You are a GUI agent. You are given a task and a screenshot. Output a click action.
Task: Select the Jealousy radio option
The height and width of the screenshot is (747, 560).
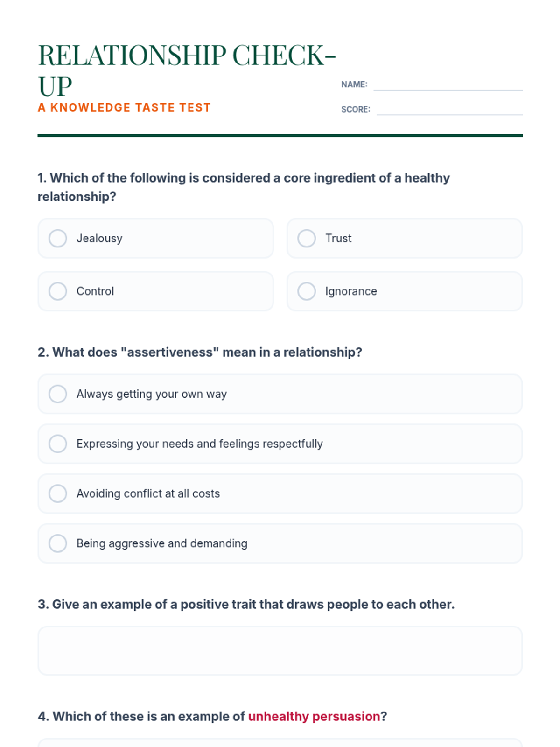click(58, 238)
